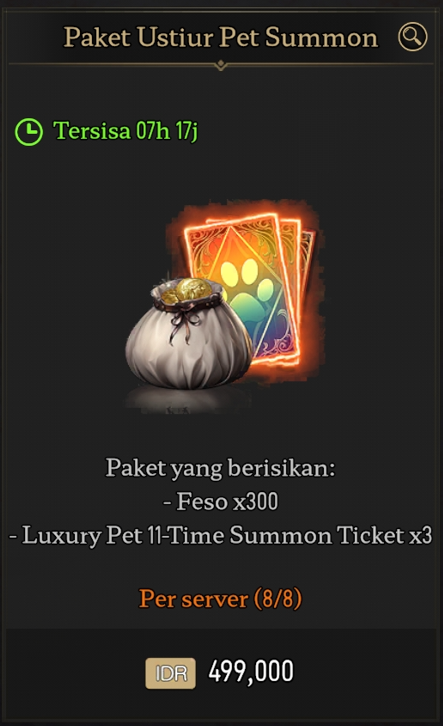Click the green clock timer icon

(x=29, y=132)
